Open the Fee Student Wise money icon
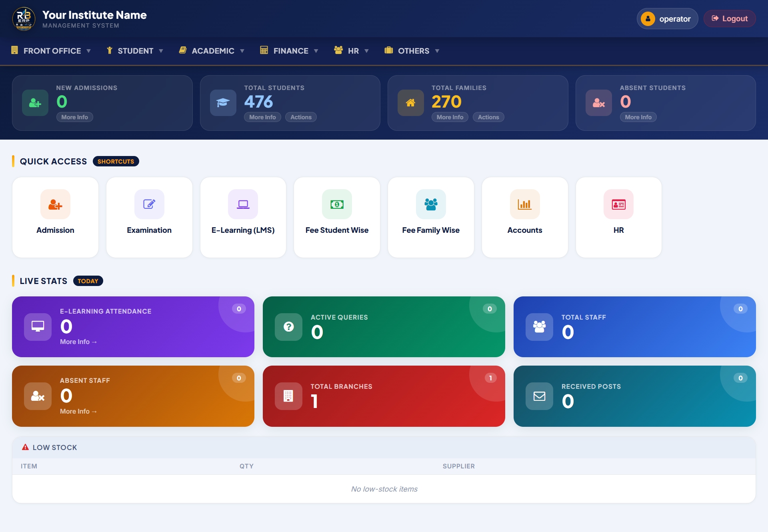Screen dimensions: 768x532 point(337,204)
